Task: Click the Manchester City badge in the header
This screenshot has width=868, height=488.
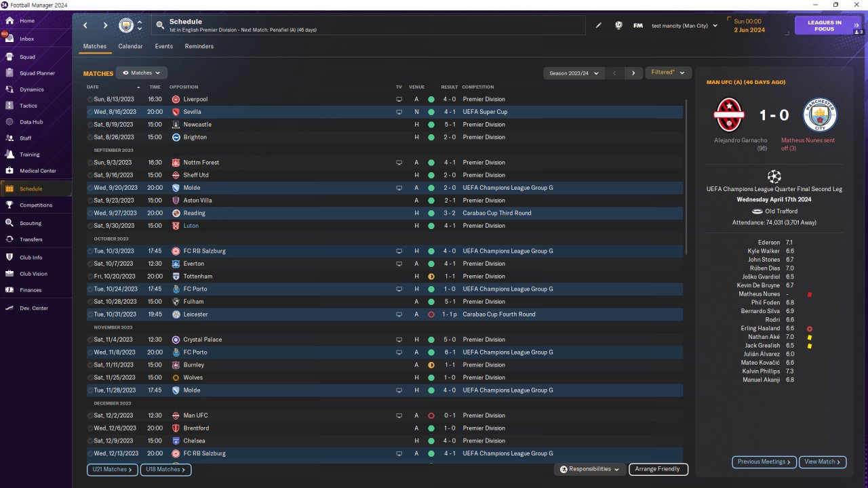Action: (x=126, y=26)
